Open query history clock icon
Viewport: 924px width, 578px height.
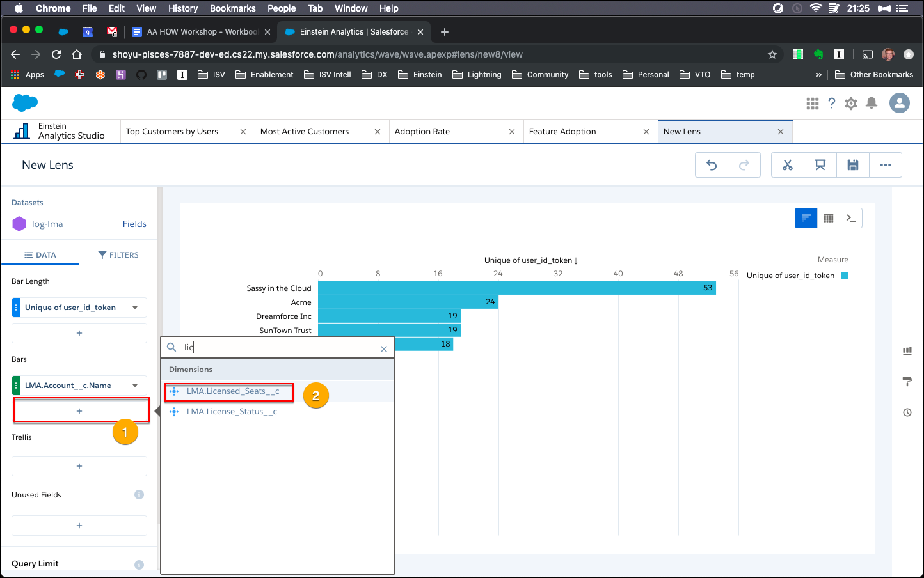907,412
